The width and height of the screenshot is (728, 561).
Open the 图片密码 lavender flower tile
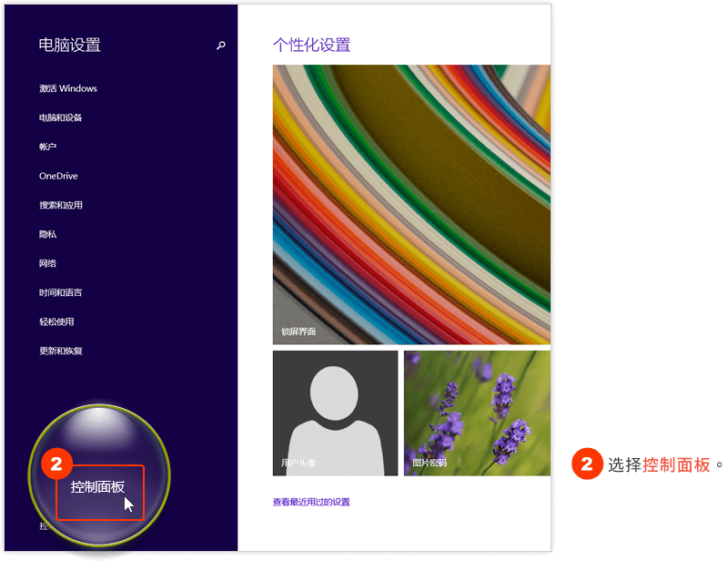(x=477, y=413)
